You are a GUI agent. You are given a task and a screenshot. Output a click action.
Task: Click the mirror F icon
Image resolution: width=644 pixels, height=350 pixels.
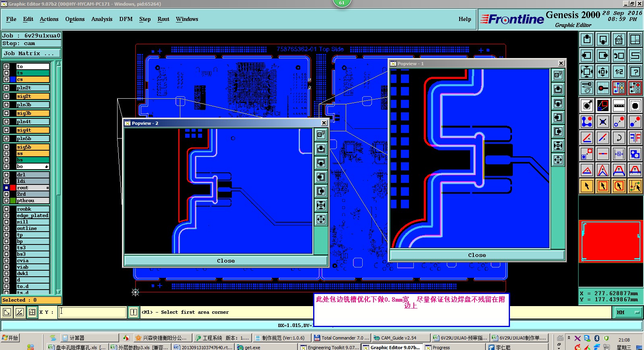(635, 138)
